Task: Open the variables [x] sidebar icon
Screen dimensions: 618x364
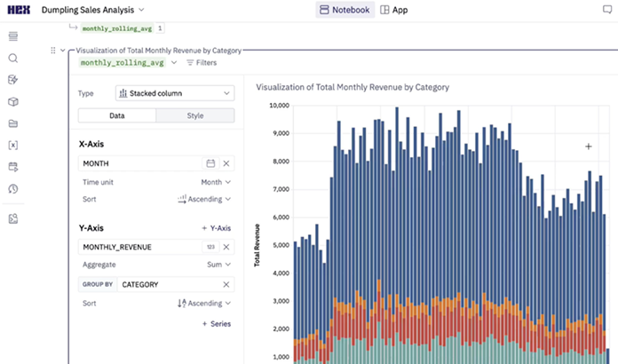Action: [x=13, y=145]
